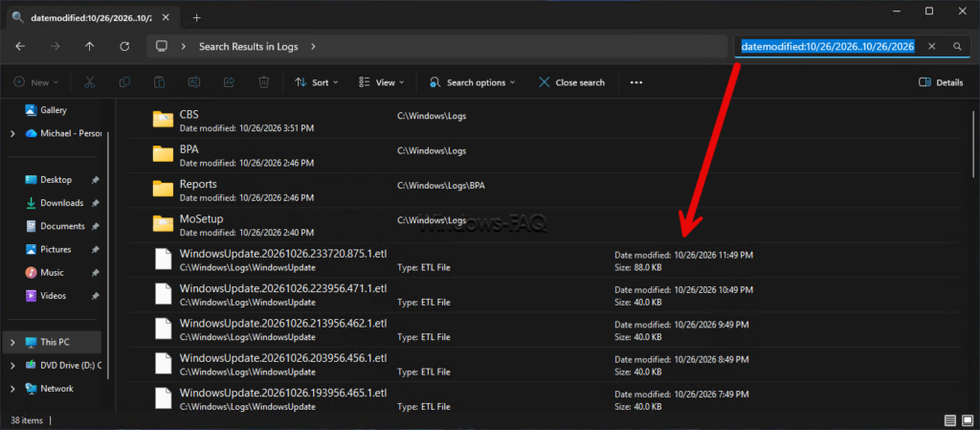Go back with the back arrow
This screenshot has height=430, width=980.
tap(20, 46)
